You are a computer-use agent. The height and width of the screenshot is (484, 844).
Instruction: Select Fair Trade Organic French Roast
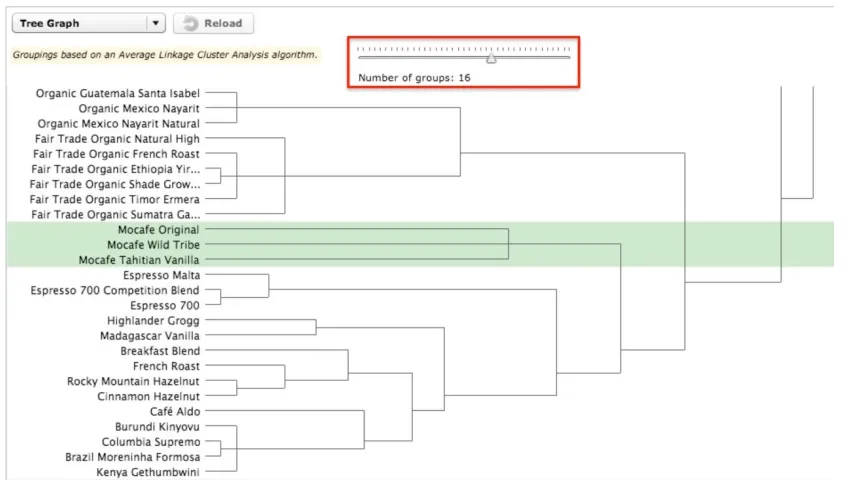coord(116,154)
